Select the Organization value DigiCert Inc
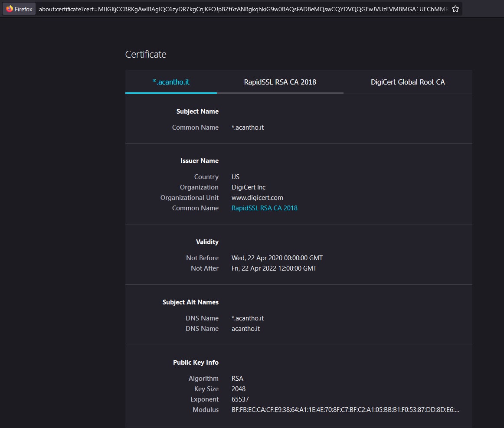Viewport: 504px width, 428px height. [249, 187]
